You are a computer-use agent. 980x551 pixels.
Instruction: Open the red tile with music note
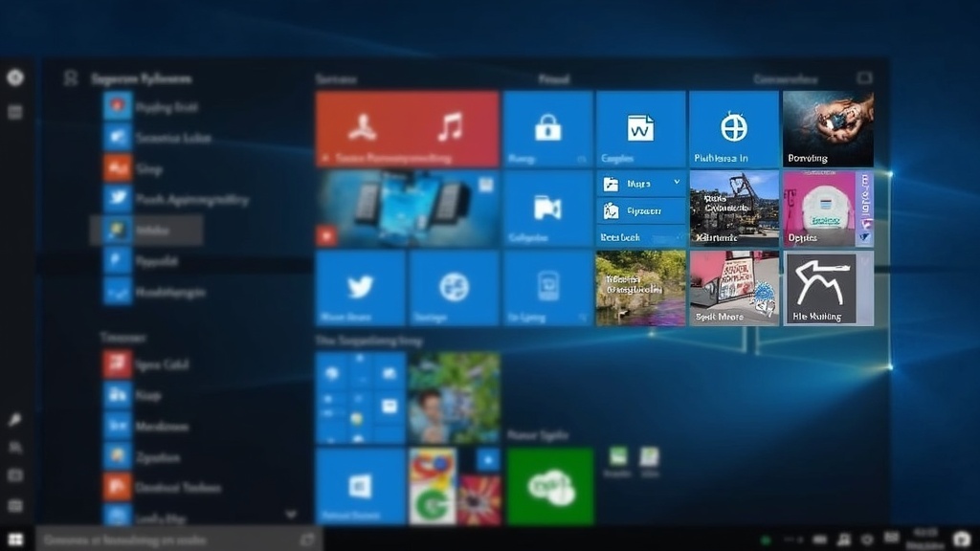click(x=407, y=129)
